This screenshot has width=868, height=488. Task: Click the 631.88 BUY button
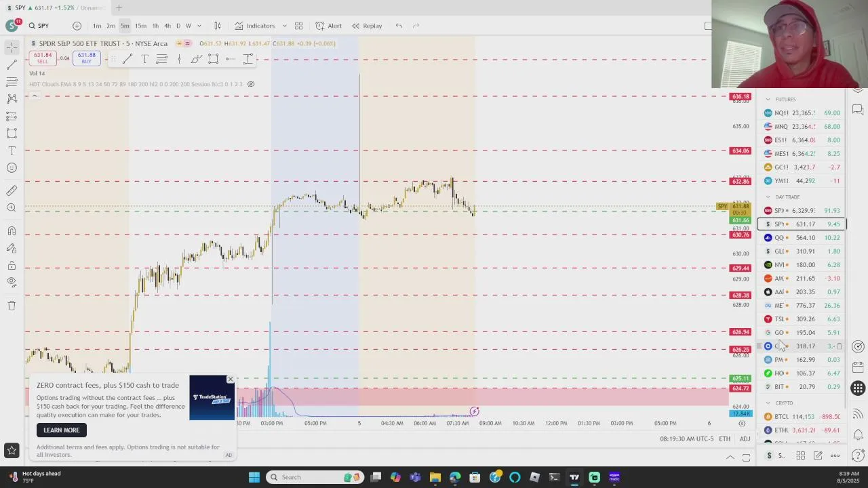tap(86, 58)
